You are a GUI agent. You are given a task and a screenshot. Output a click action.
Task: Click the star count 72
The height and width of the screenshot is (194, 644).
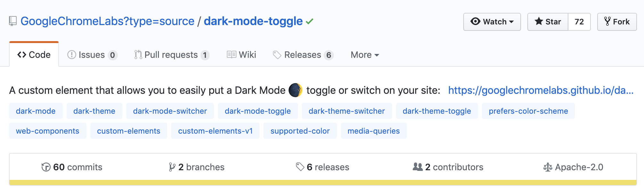[579, 22]
